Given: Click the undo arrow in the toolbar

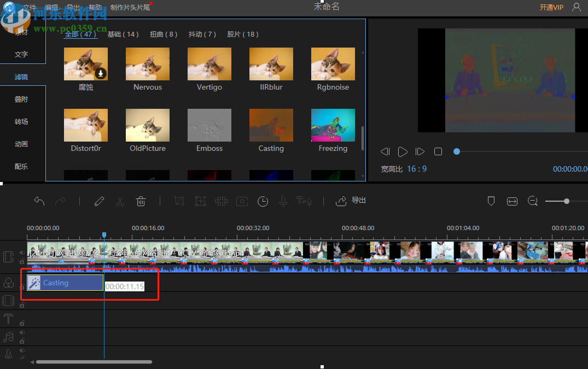Looking at the screenshot, I should point(39,201).
